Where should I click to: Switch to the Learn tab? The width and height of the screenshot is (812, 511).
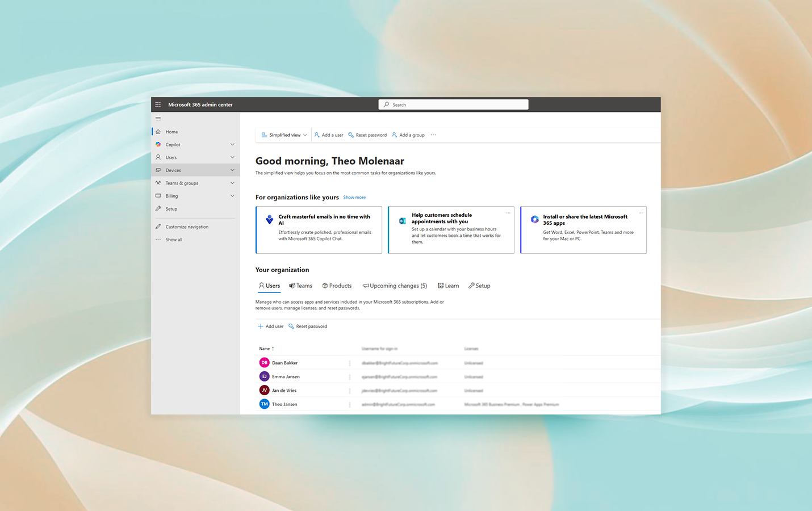pyautogui.click(x=448, y=286)
